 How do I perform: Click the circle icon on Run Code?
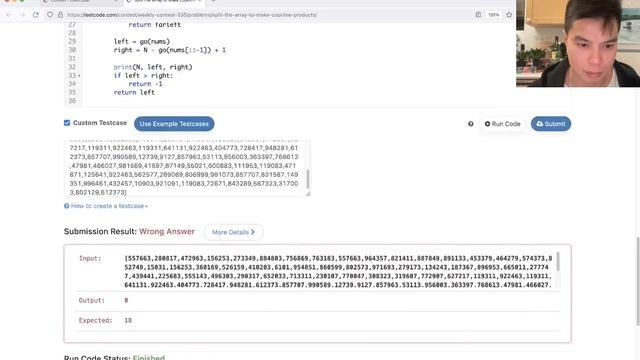point(487,124)
